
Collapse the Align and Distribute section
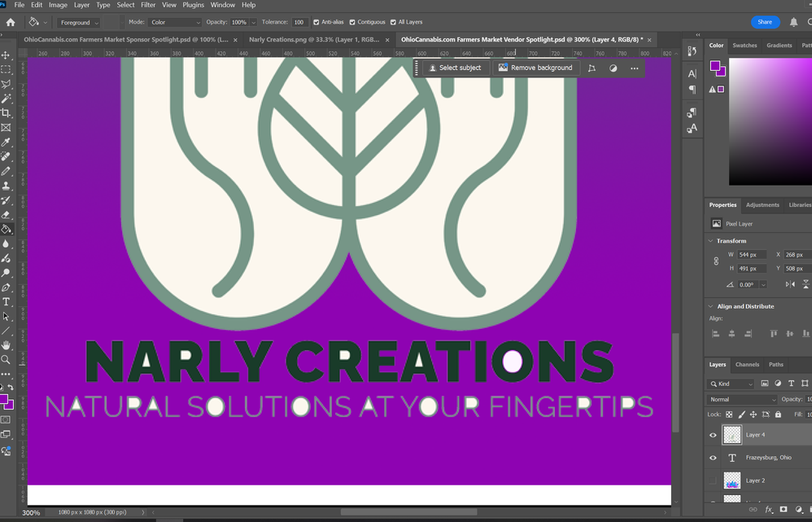(x=711, y=306)
